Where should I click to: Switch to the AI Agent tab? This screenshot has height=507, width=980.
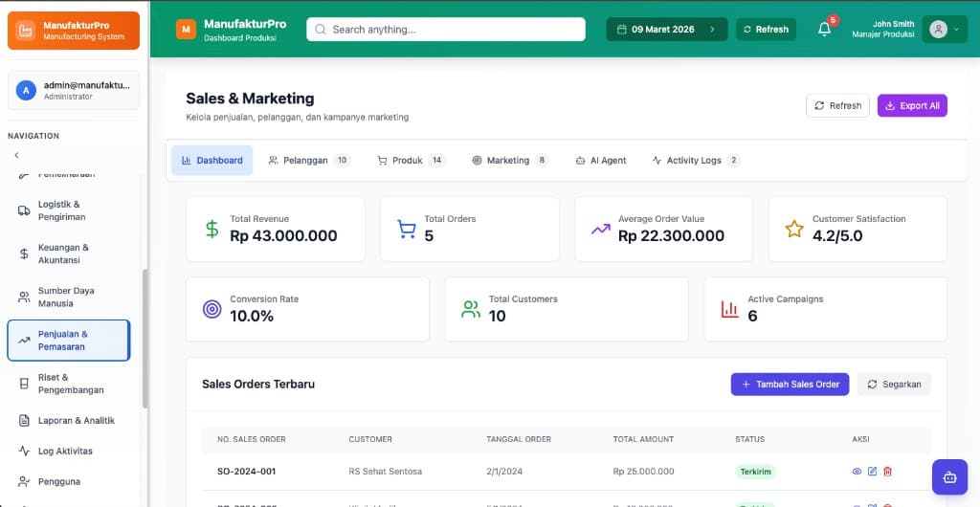point(600,161)
